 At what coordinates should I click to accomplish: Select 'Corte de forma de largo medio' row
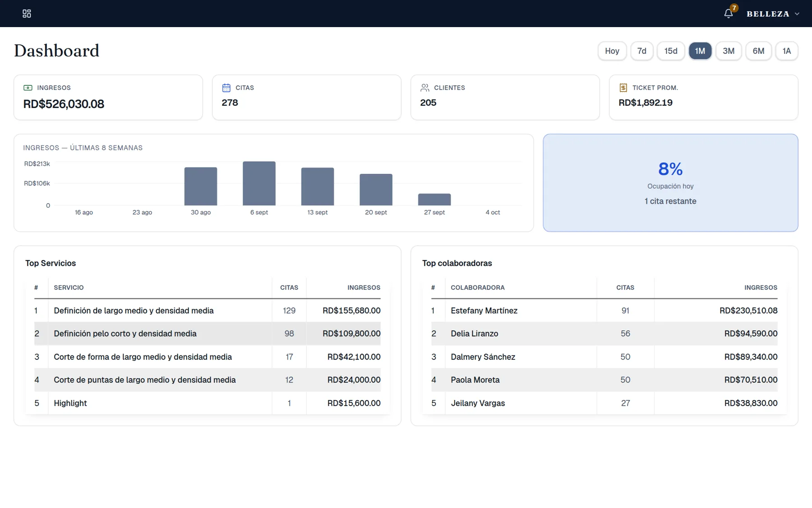tap(208, 357)
